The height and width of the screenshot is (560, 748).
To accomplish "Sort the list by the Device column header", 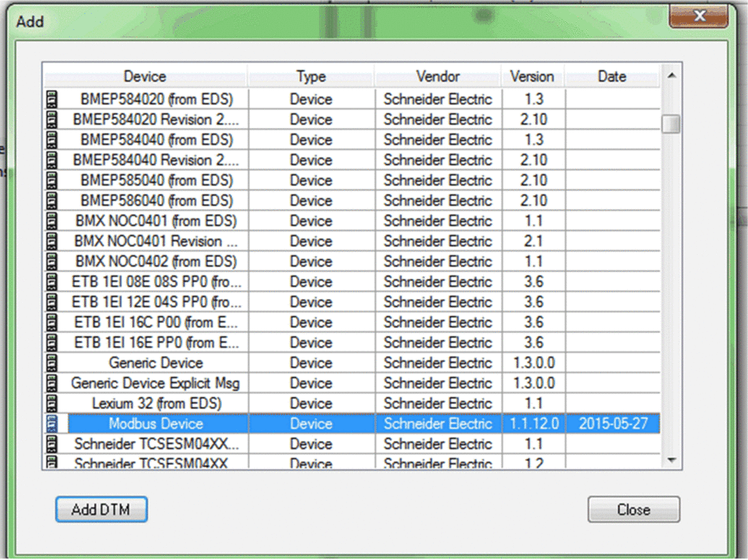I will (145, 76).
